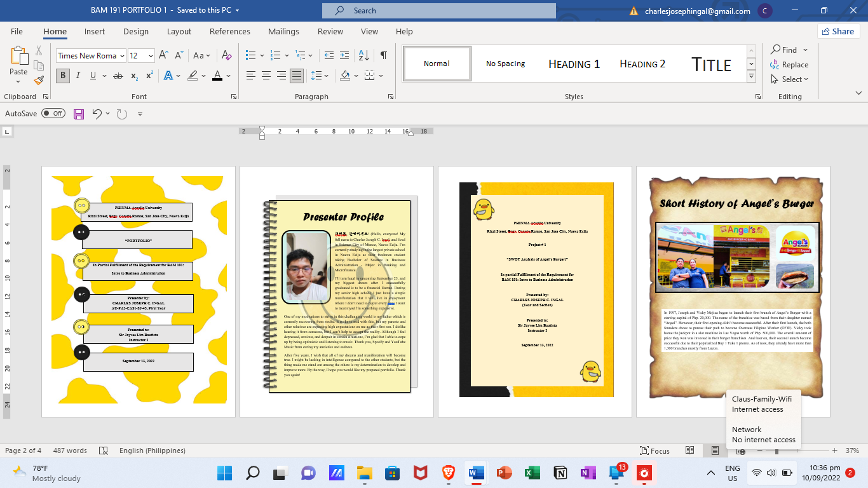868x488 pixels.
Task: Align text to the left
Action: [250, 76]
